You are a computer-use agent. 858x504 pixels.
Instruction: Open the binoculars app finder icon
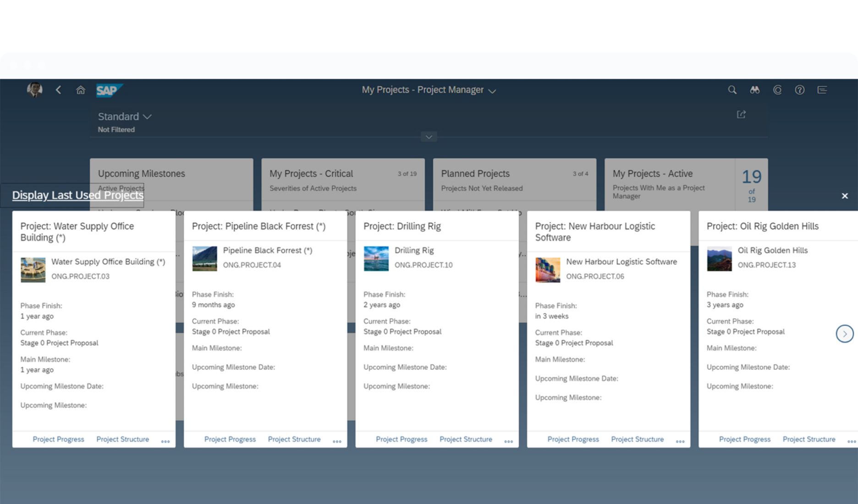pos(754,90)
